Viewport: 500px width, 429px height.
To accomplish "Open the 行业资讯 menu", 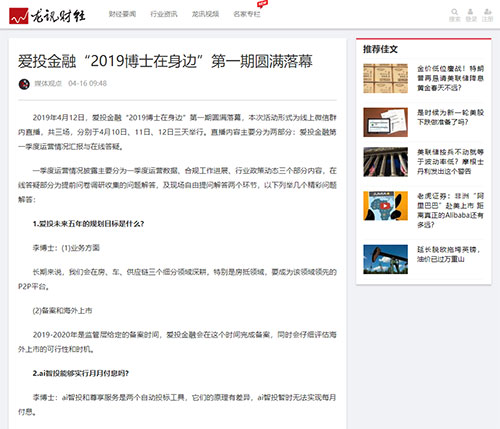I will [x=164, y=14].
